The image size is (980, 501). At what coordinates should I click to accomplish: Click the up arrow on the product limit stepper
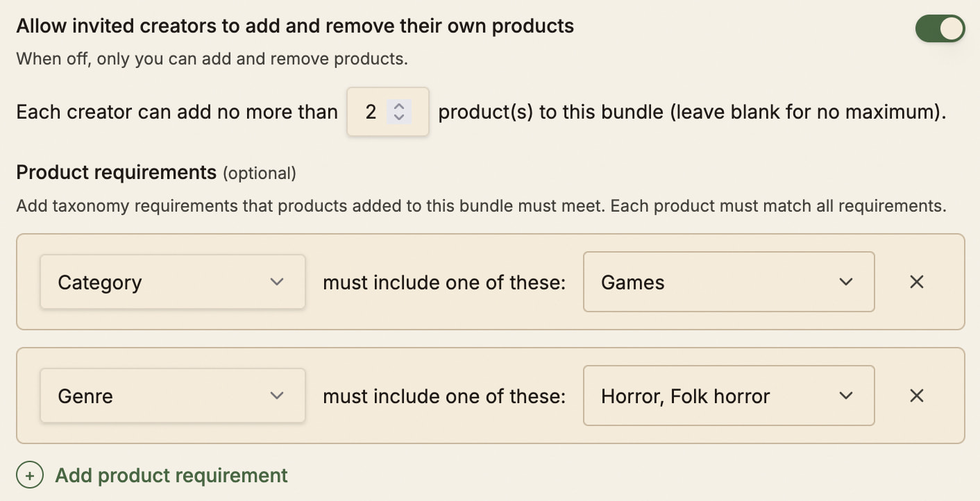tap(398, 106)
